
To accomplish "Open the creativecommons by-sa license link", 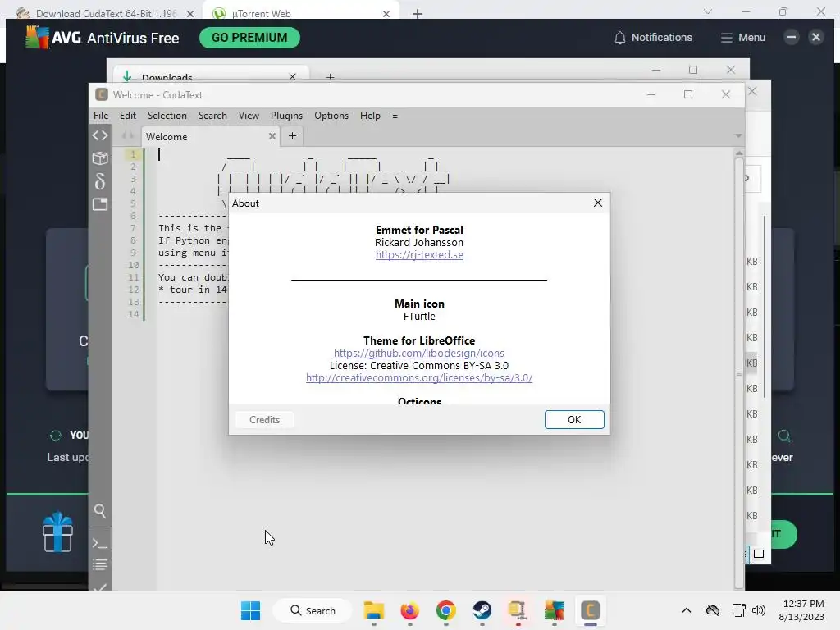I will tap(419, 377).
